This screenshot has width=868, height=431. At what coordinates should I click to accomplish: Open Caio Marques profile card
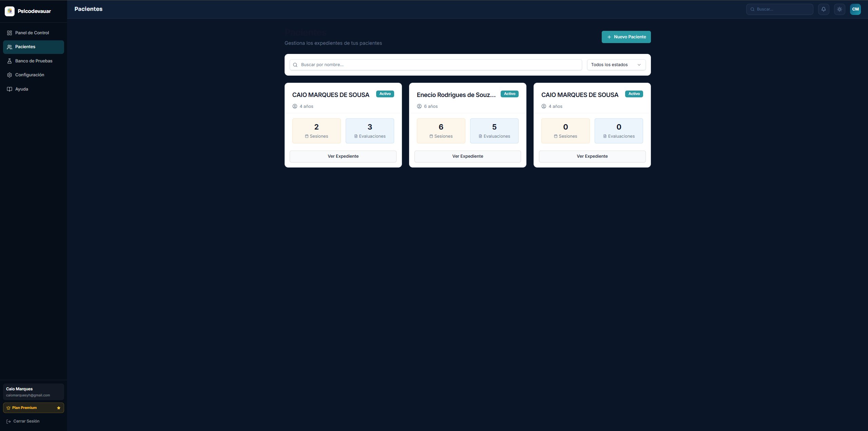[33, 392]
